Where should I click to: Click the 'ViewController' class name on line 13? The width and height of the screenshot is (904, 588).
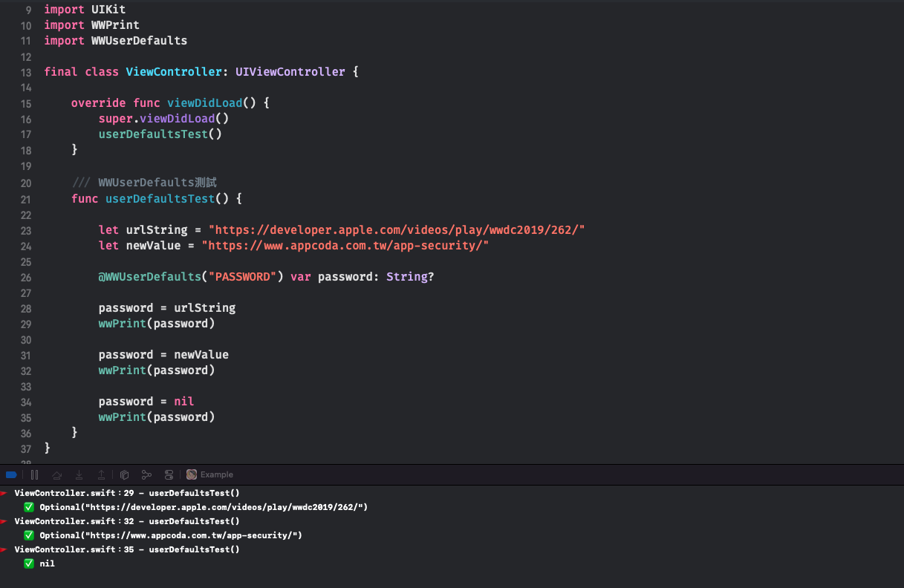pos(174,72)
